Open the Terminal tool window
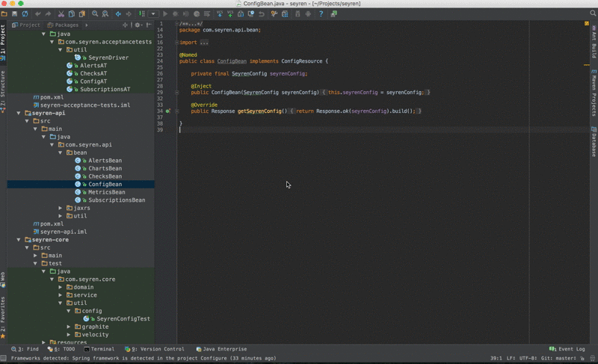598x364 pixels. 99,349
